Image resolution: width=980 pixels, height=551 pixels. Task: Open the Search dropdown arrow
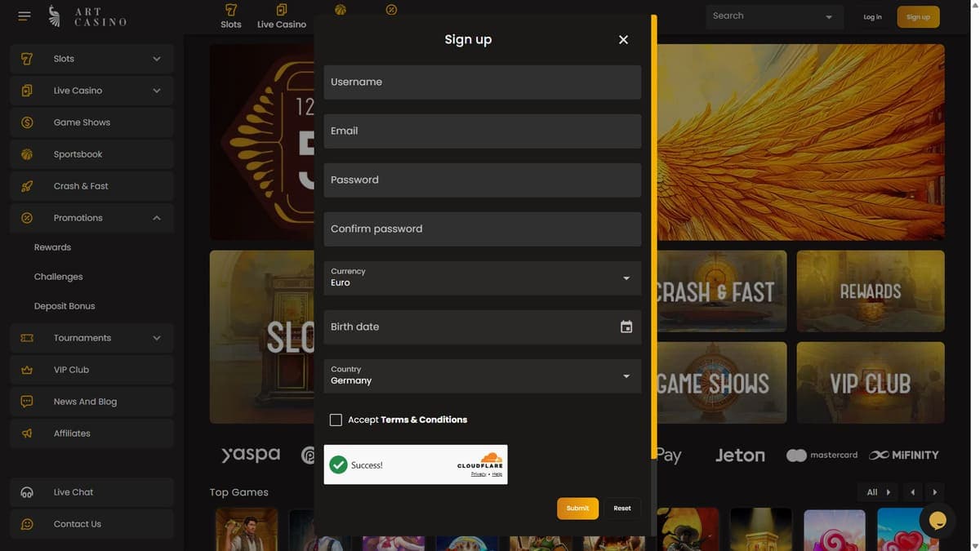click(x=829, y=17)
